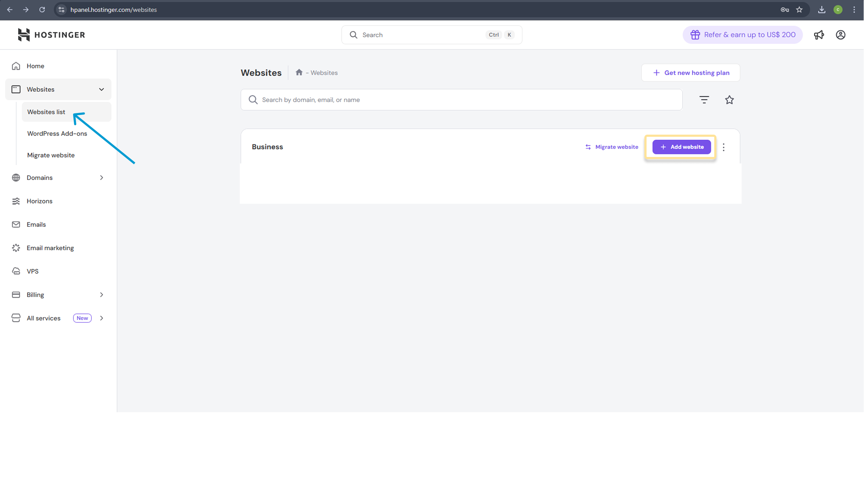This screenshot has height=504, width=864.
Task: Open Chrome downloads icon
Action: point(822,10)
